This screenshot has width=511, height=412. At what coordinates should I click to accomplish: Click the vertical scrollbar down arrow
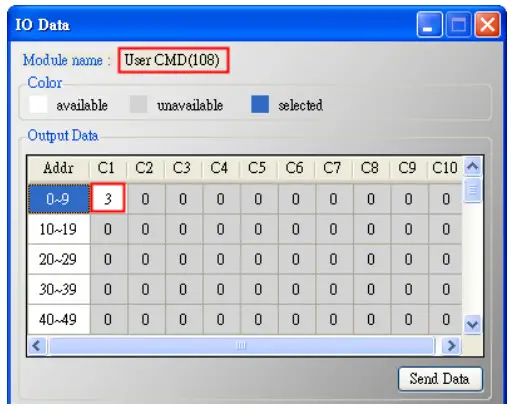click(x=472, y=324)
